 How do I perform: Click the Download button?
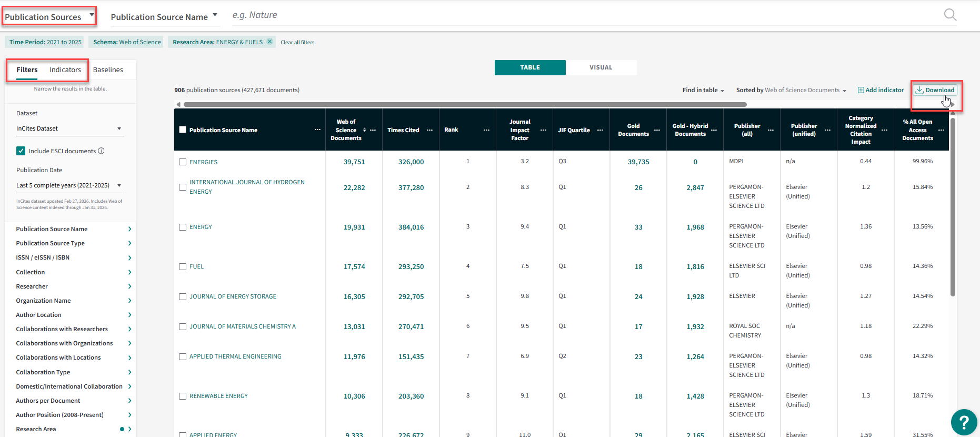click(935, 90)
